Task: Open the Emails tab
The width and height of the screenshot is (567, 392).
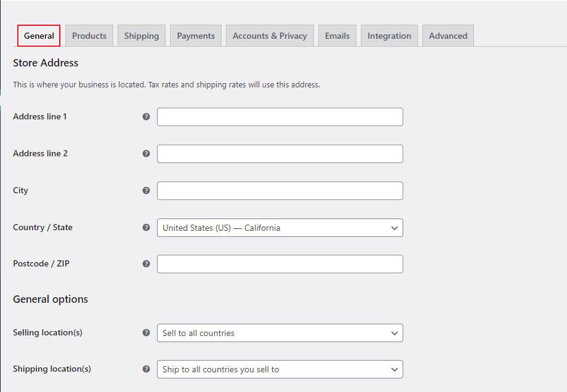Action: pos(337,36)
